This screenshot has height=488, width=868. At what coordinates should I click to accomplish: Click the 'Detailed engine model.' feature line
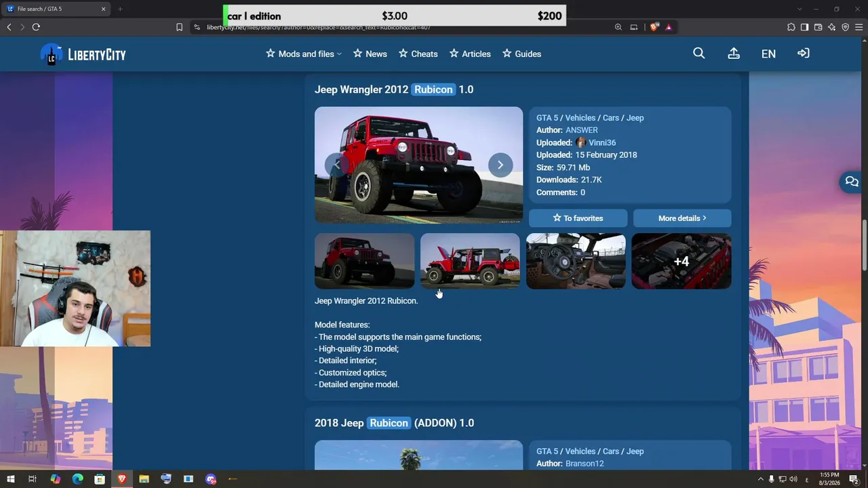357,384
